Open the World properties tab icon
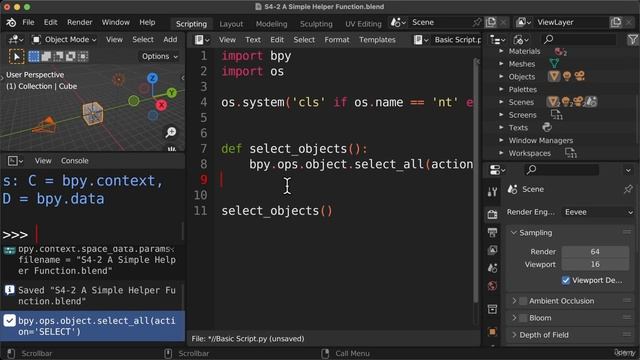 [x=492, y=286]
